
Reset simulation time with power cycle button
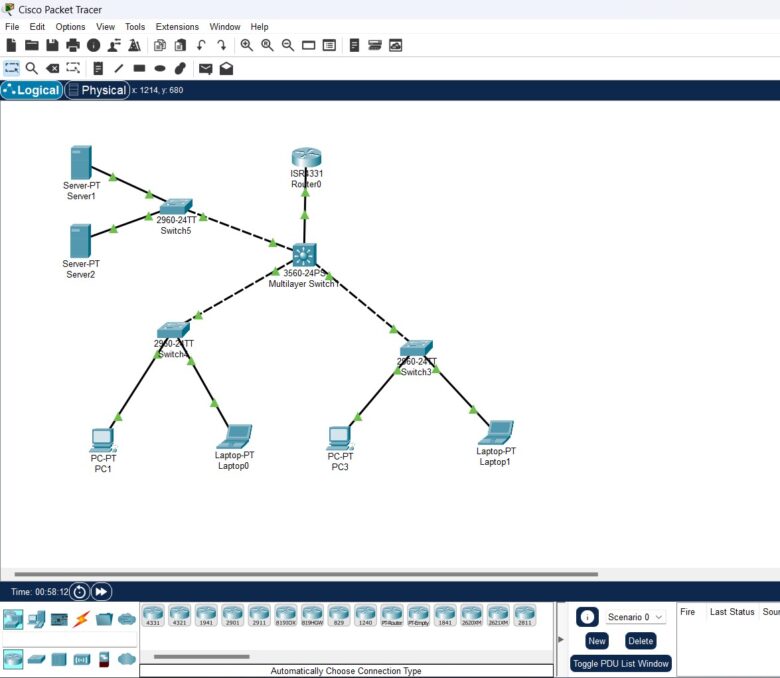click(79, 591)
